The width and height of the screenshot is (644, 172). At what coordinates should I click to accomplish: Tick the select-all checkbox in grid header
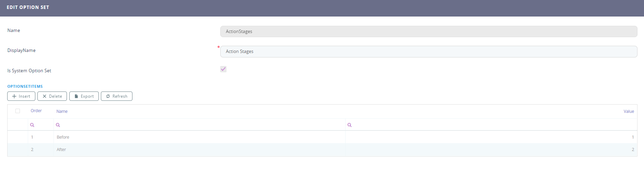(x=18, y=111)
